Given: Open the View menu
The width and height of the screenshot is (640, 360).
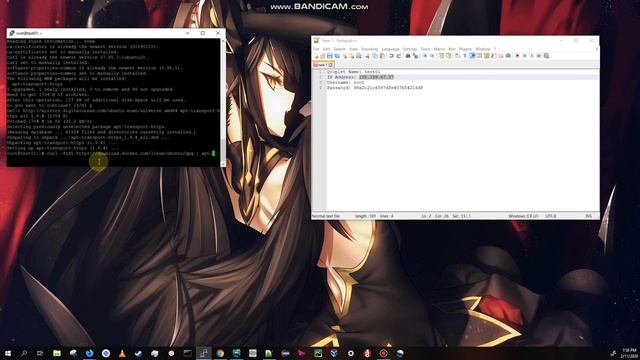Looking at the screenshot, I should click(x=353, y=49).
